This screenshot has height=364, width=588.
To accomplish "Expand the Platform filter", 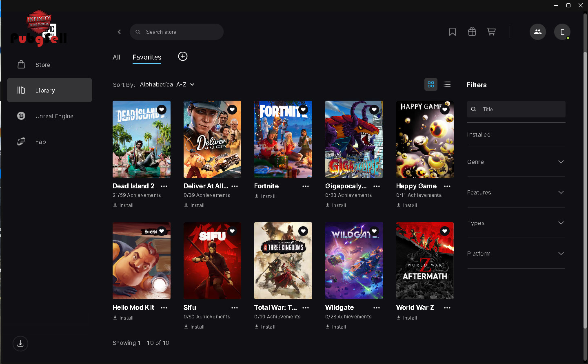I will pos(516,254).
